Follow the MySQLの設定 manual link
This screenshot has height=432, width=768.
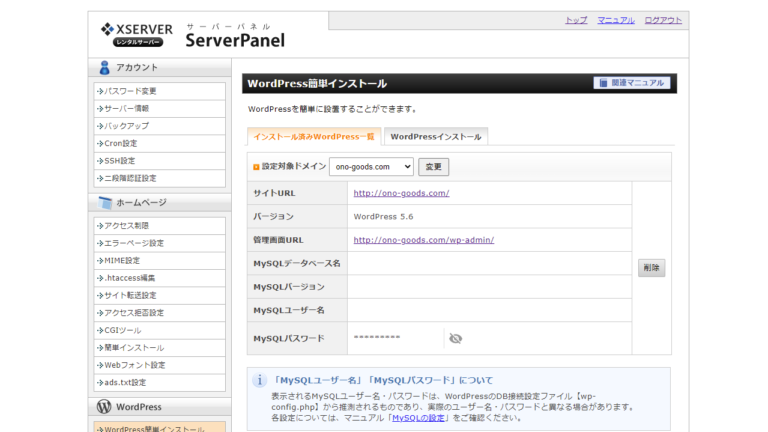coord(419,418)
